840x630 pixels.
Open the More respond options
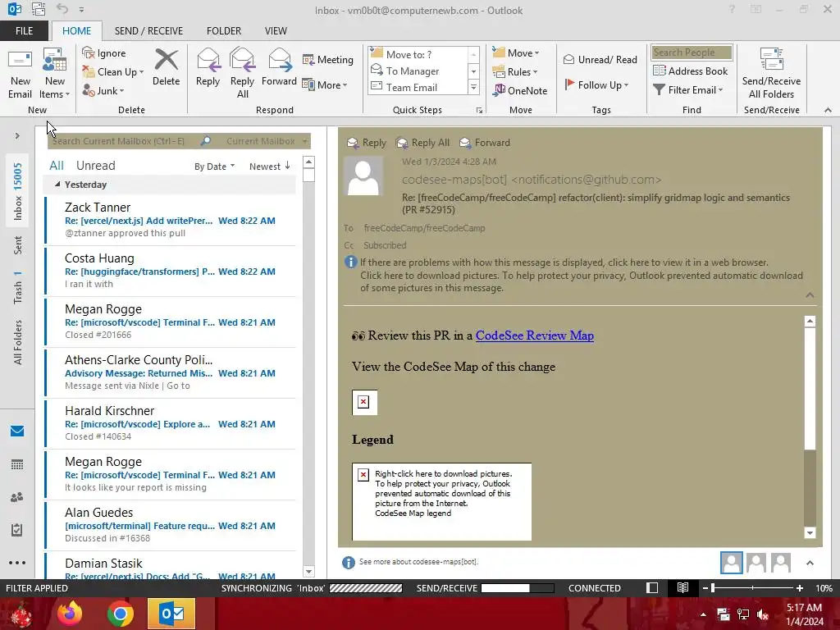(325, 84)
